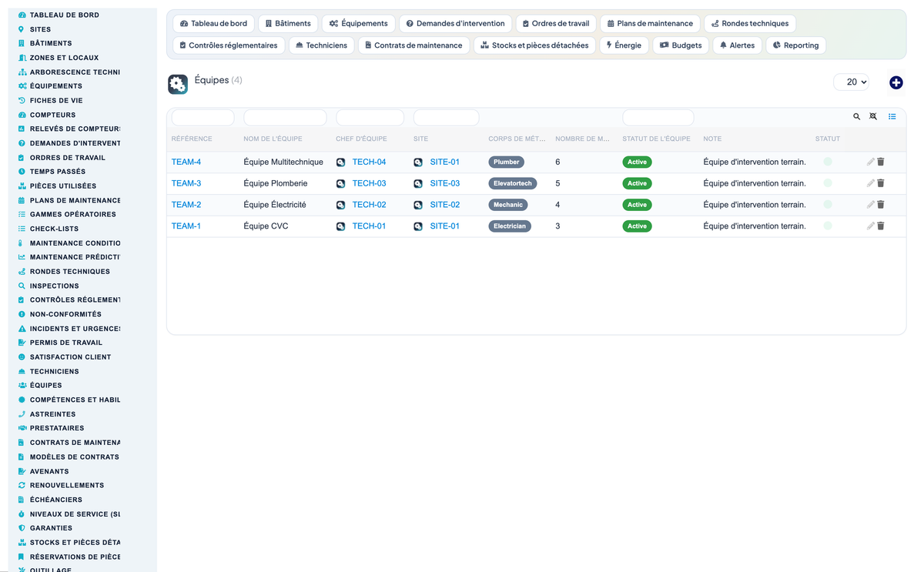
Task: Open the Tableau de bord tab
Action: pyautogui.click(x=214, y=24)
